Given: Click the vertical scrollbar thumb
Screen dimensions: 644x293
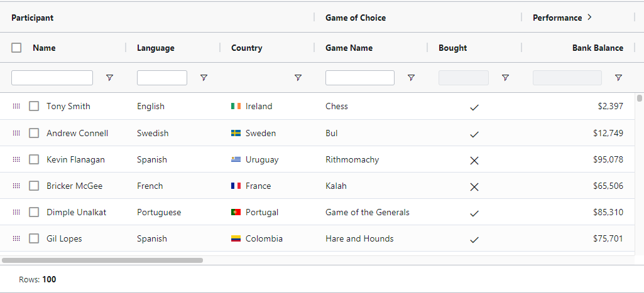Looking at the screenshot, I should tap(640, 99).
